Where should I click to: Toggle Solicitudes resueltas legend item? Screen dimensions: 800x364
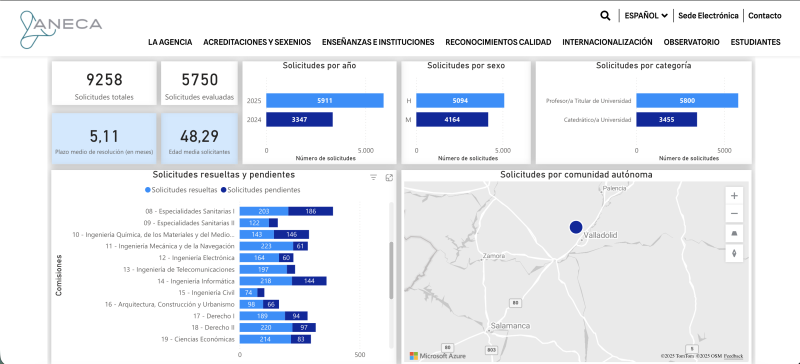tap(181, 190)
